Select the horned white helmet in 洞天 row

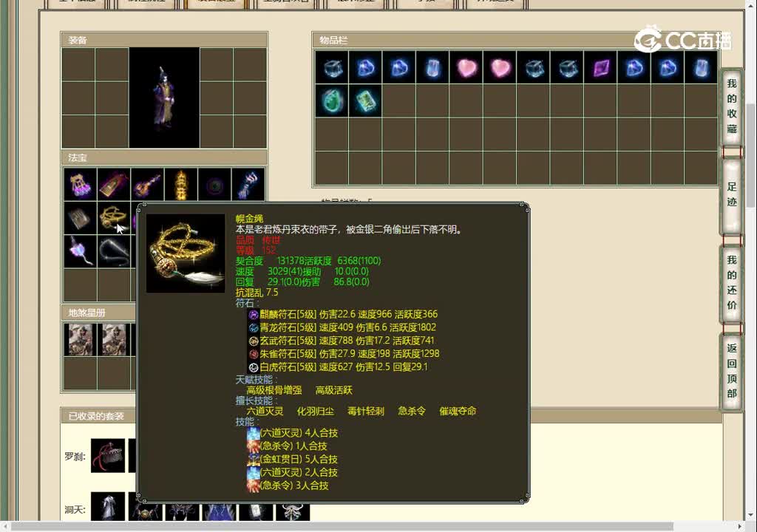[293, 511]
